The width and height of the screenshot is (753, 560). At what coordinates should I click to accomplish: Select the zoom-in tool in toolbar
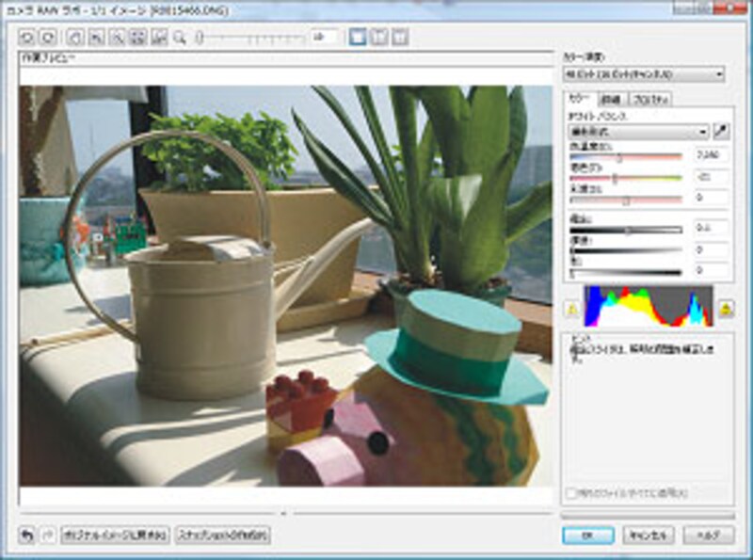(117, 37)
